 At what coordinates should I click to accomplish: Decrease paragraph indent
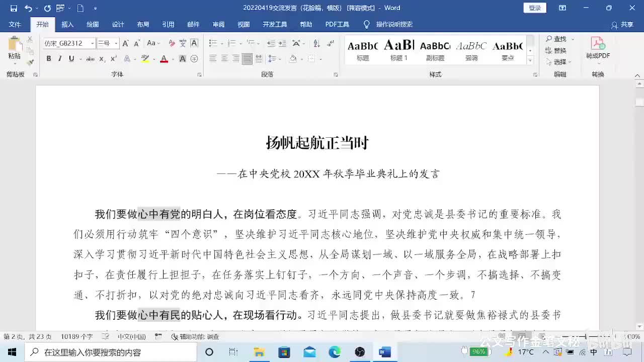point(271,43)
